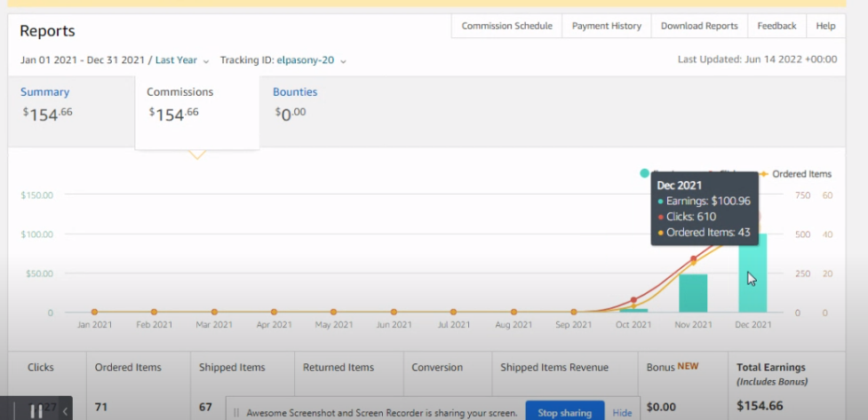Open Download Reports
The height and width of the screenshot is (420, 868).
[x=699, y=26]
